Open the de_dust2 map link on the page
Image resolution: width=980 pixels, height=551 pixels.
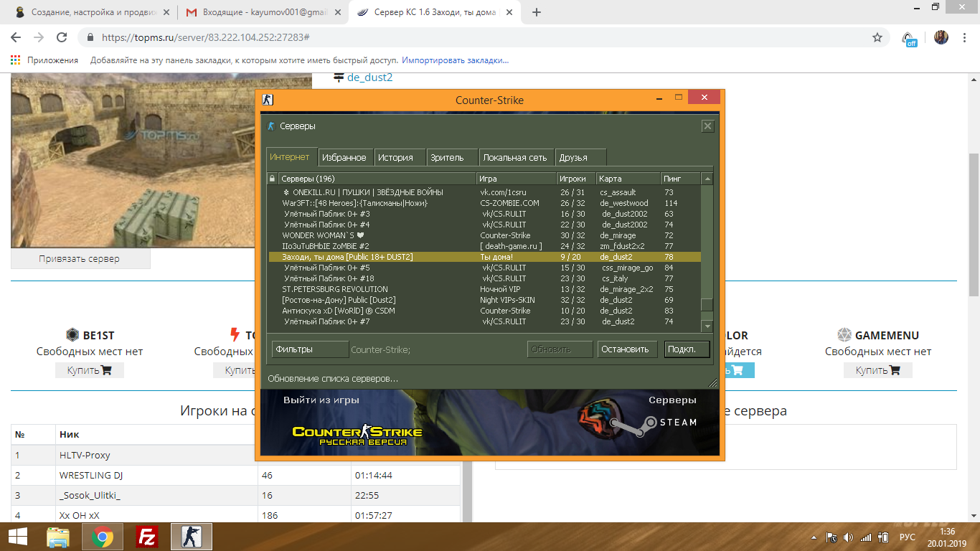pos(369,77)
